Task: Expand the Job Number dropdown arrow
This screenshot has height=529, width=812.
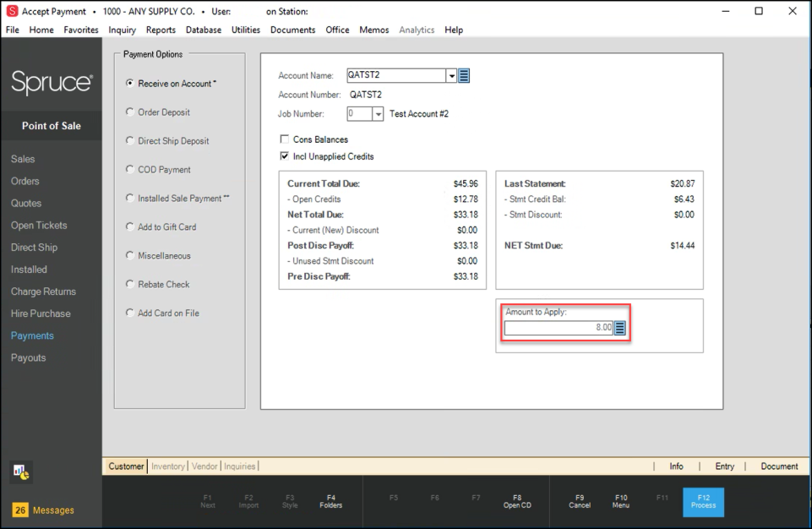Action: [x=378, y=114]
